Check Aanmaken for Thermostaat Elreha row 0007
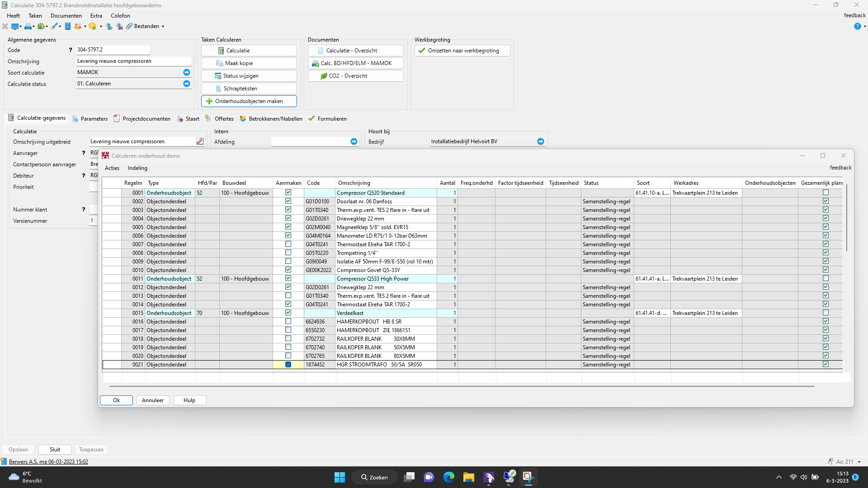 [x=288, y=244]
